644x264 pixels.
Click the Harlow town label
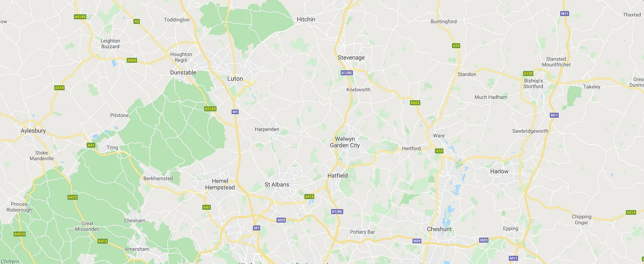pyautogui.click(x=499, y=171)
